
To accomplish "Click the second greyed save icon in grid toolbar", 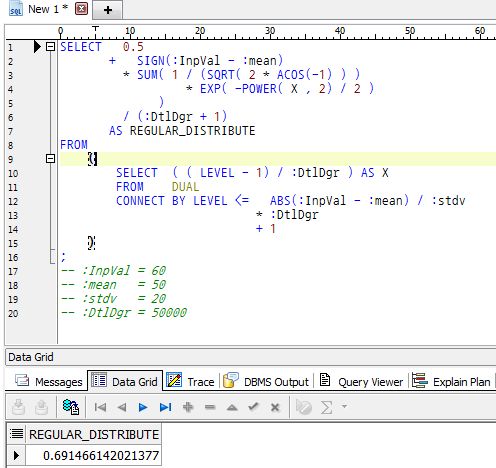I will (41, 407).
